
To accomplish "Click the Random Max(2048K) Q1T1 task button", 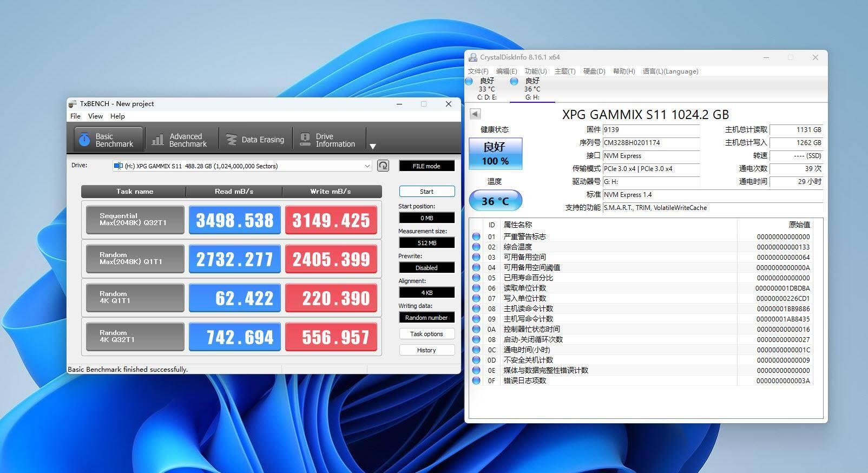I will 135,259.
